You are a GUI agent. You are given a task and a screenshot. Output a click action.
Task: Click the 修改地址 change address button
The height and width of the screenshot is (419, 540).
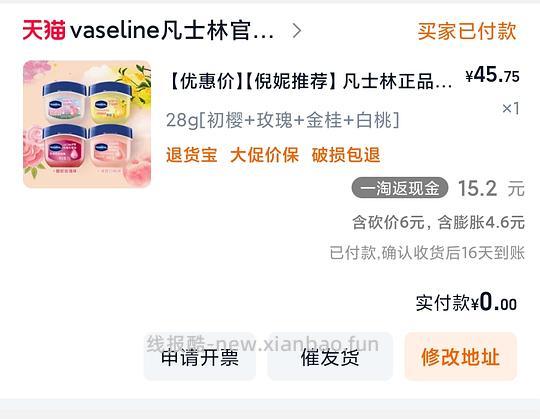(x=460, y=357)
